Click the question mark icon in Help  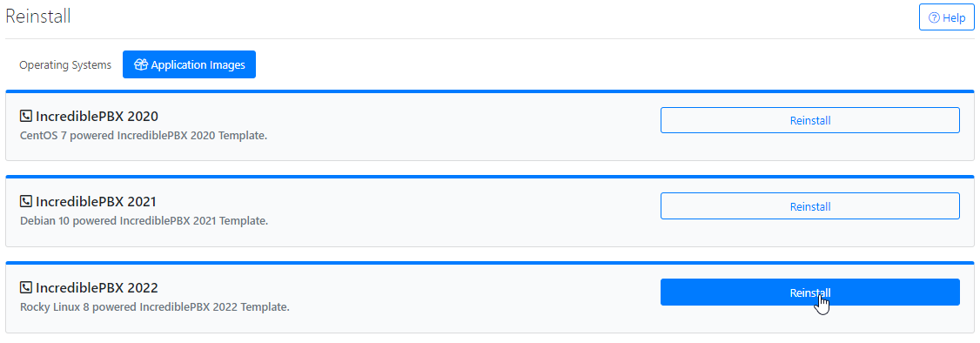[x=934, y=17]
